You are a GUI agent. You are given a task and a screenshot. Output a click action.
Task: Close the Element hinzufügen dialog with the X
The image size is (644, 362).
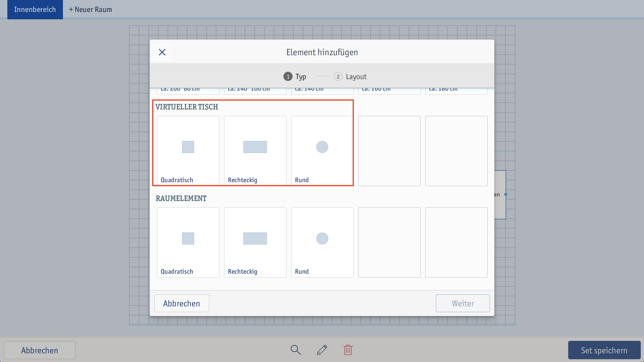tap(162, 52)
